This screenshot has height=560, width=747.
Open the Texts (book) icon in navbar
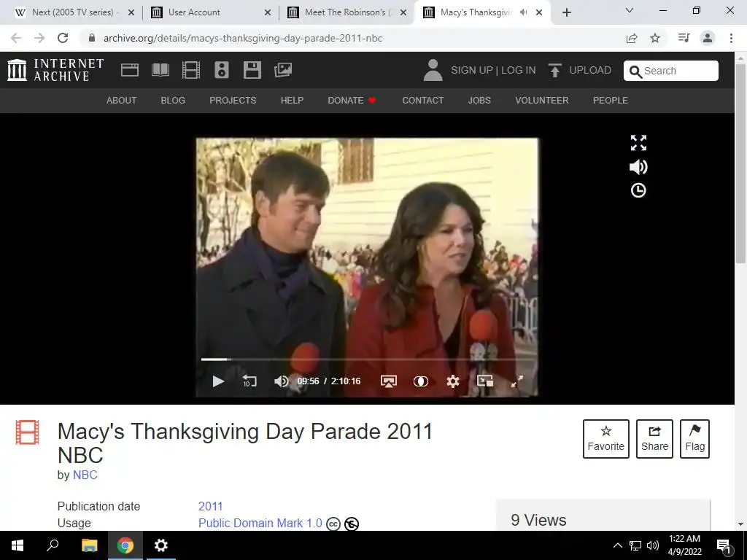[x=160, y=70]
